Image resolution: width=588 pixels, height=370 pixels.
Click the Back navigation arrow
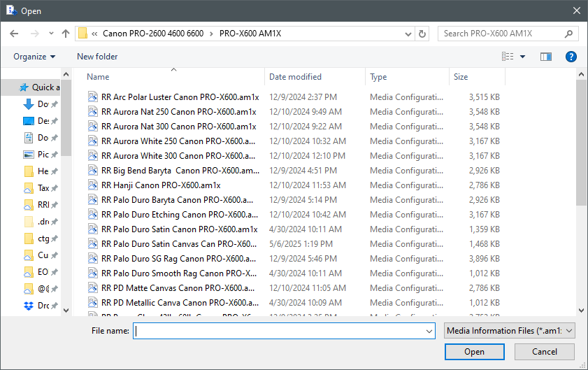point(14,34)
